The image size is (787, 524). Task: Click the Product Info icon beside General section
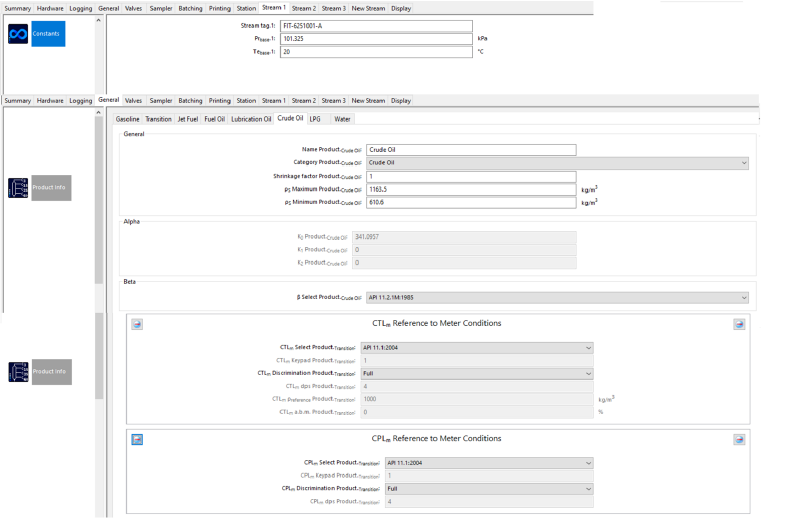[18, 188]
